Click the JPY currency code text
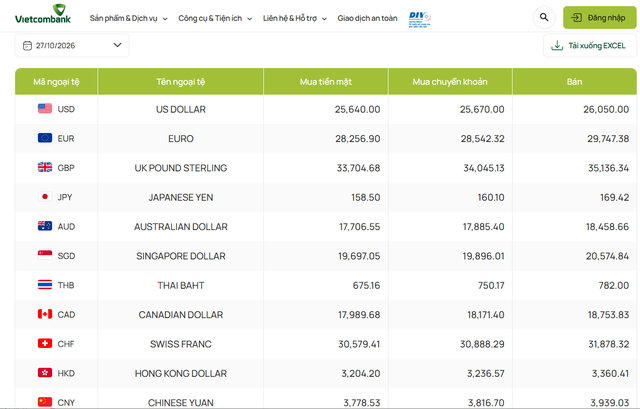 click(x=65, y=198)
